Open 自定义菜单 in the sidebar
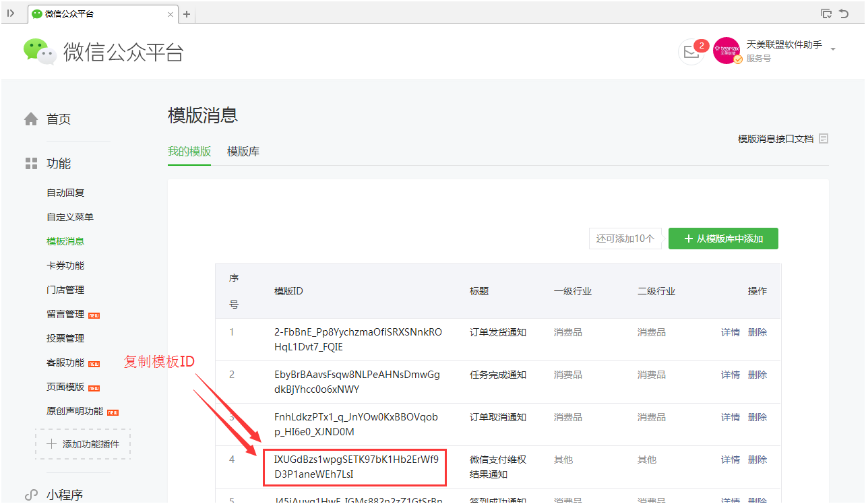 click(70, 217)
